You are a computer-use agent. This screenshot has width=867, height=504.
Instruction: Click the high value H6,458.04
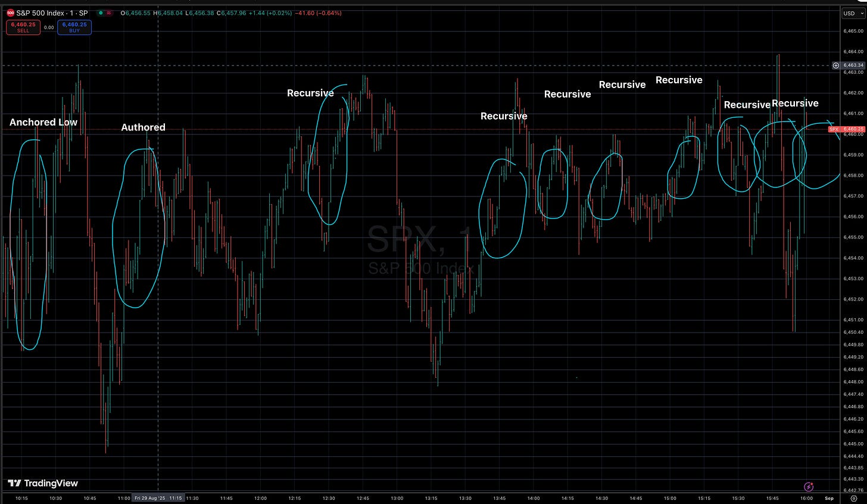point(168,12)
